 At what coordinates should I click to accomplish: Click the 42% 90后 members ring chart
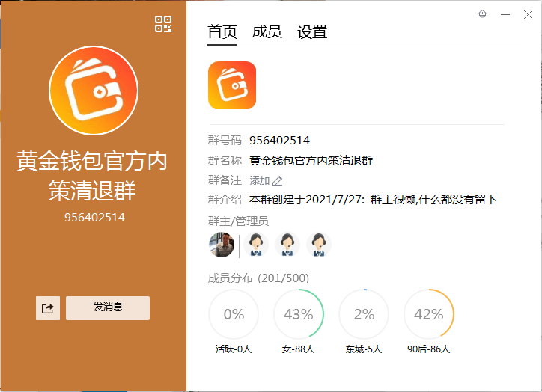click(x=429, y=314)
